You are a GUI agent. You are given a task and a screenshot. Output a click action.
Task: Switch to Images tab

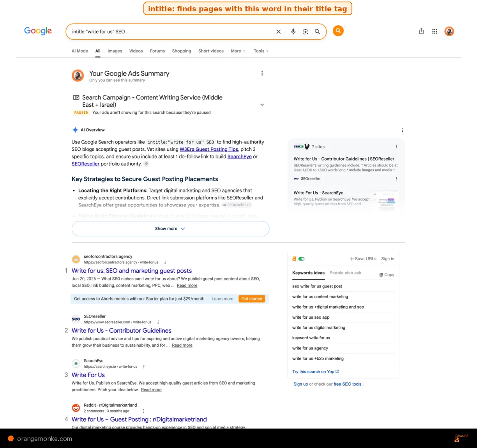coord(115,51)
